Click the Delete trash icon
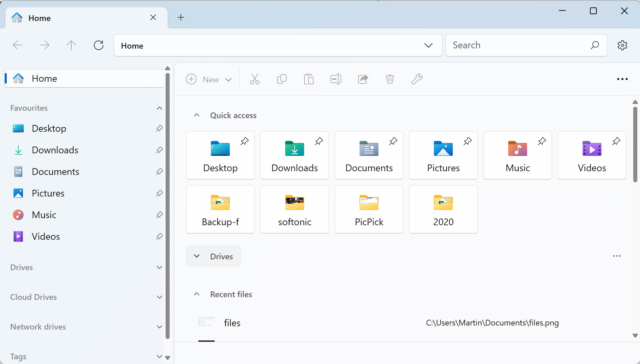The image size is (640, 364). pyautogui.click(x=390, y=79)
